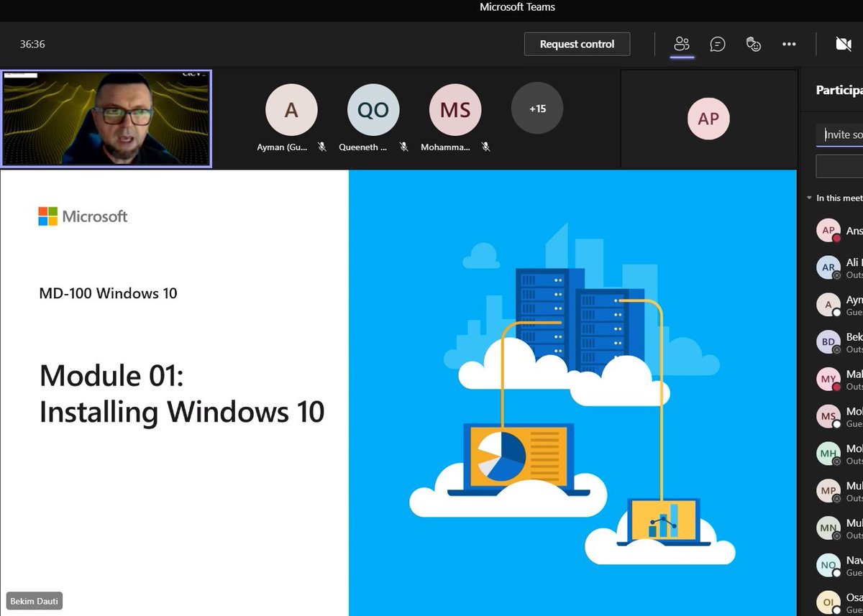The height and width of the screenshot is (616, 863).
Task: Click the MD-100 Windows 10 course text
Action: [x=109, y=293]
